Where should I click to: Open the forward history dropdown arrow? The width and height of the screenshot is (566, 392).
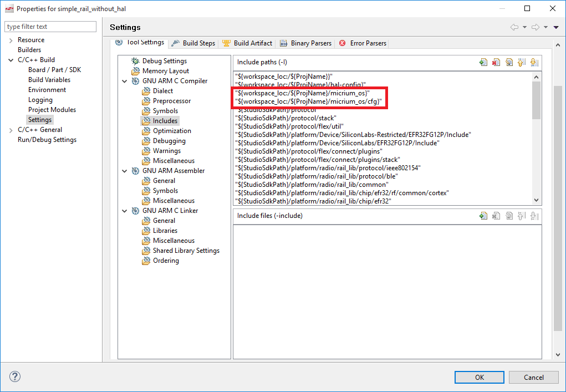click(546, 27)
